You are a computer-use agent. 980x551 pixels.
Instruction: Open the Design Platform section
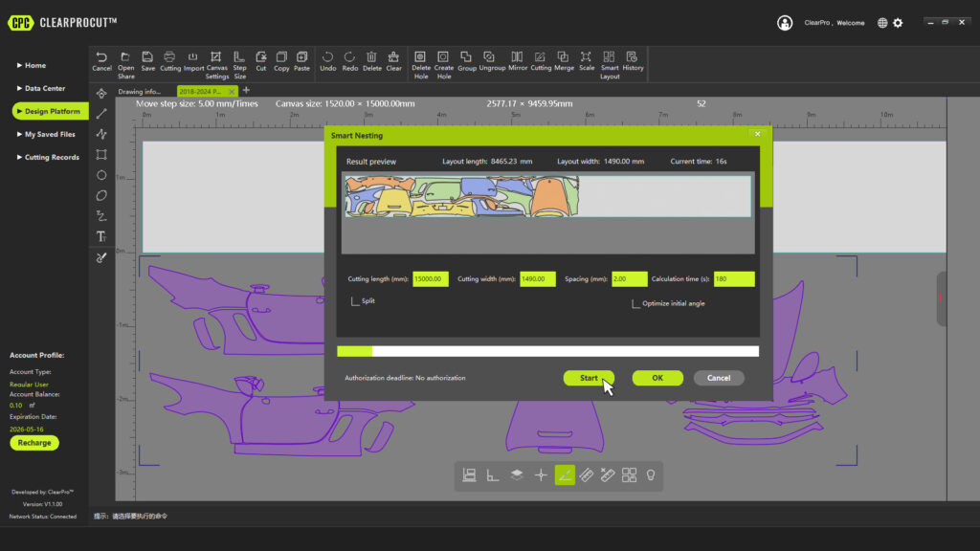[50, 111]
